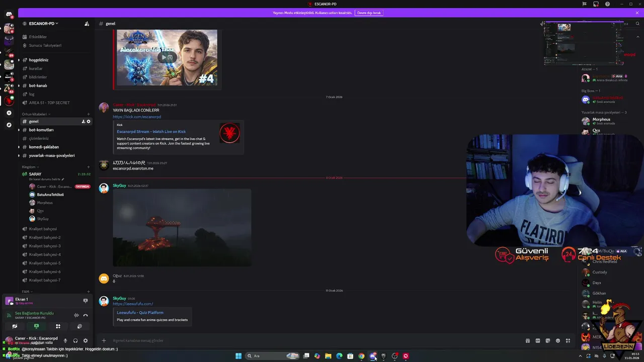
Task: Open ieewufufu.com link from SkyGuy
Action: [133, 304]
